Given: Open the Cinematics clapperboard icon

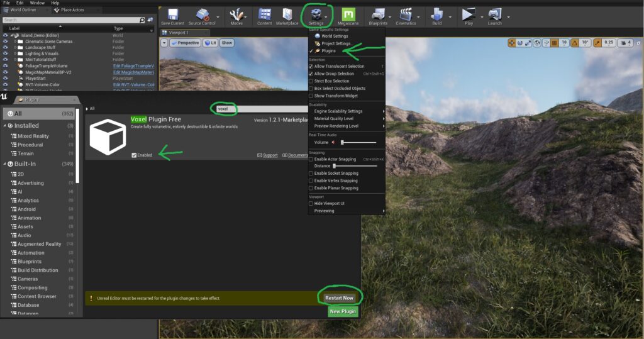Looking at the screenshot, I should (x=406, y=15).
